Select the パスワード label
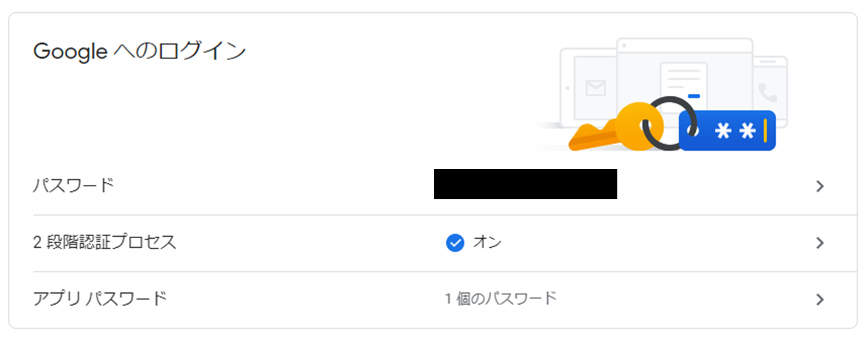 [x=74, y=186]
